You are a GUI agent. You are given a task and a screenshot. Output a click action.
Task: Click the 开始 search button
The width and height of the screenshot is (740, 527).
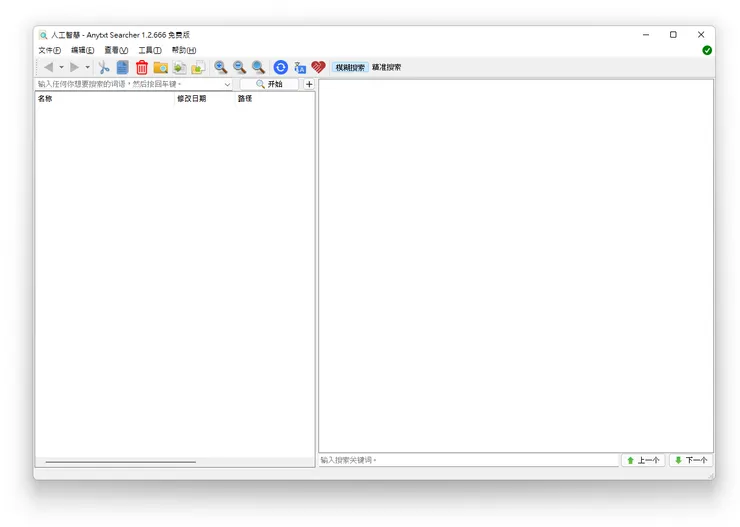pos(269,84)
